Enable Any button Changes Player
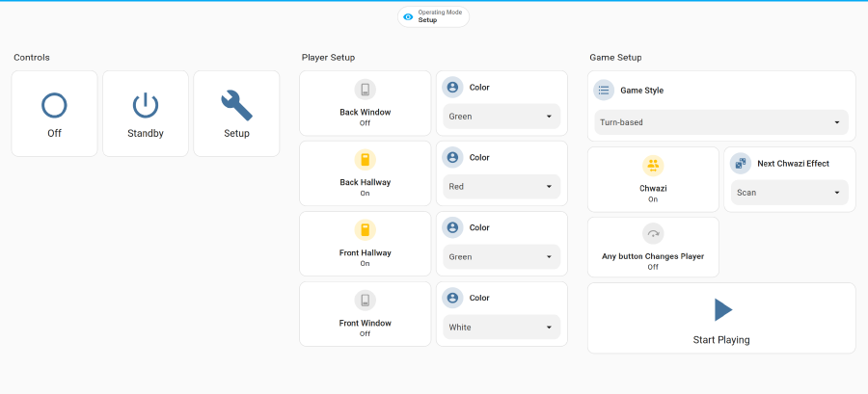 (653, 247)
